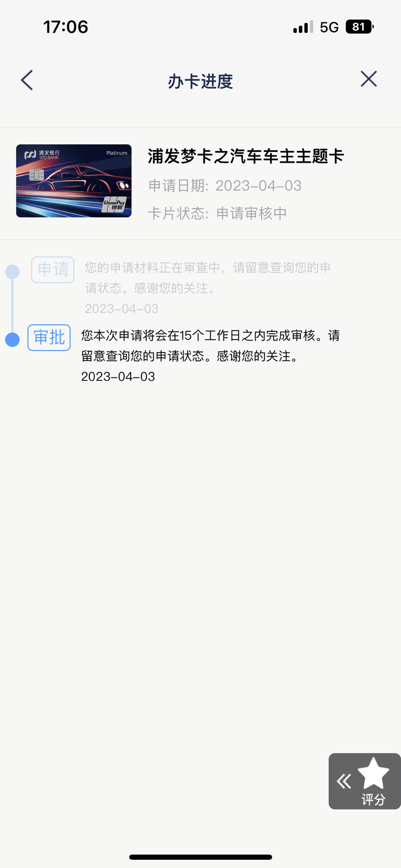This screenshot has height=868, width=401.
Task: Tap the back arrow icon
Action: [x=27, y=80]
